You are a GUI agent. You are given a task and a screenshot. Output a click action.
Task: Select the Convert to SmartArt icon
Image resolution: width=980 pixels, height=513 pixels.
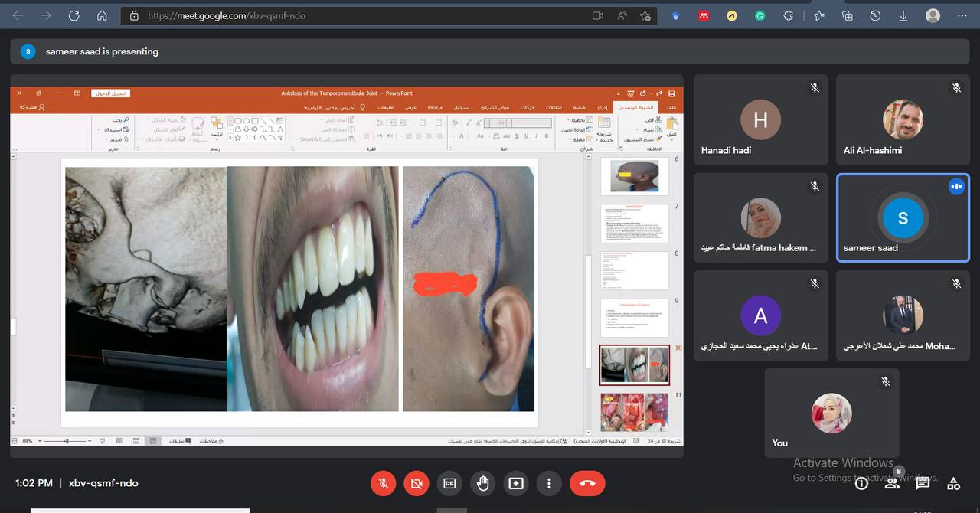[350, 138]
